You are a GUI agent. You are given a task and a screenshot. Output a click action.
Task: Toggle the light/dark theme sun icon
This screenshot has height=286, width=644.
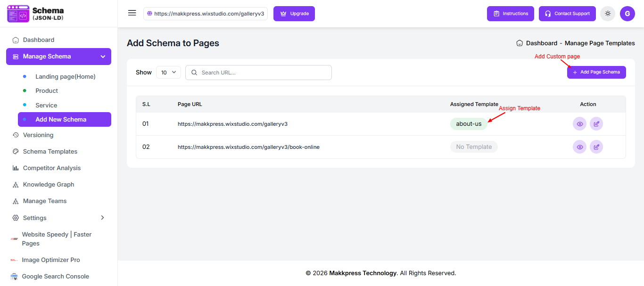pos(608,14)
